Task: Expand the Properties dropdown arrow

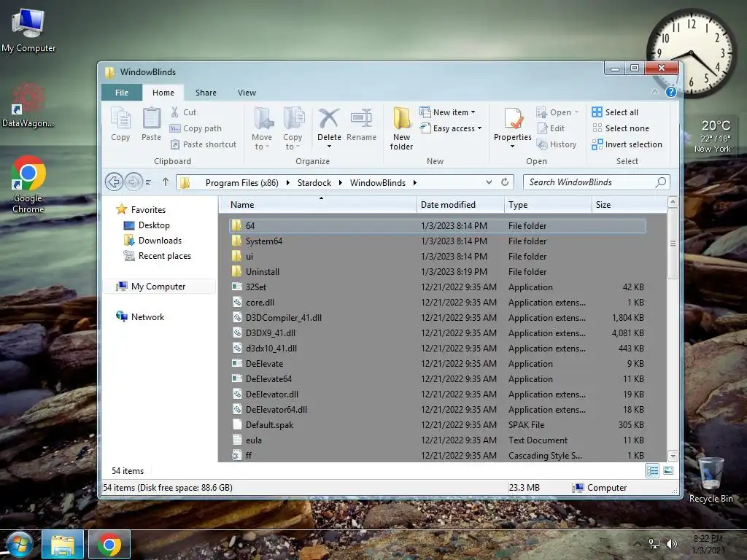Action: point(513,146)
